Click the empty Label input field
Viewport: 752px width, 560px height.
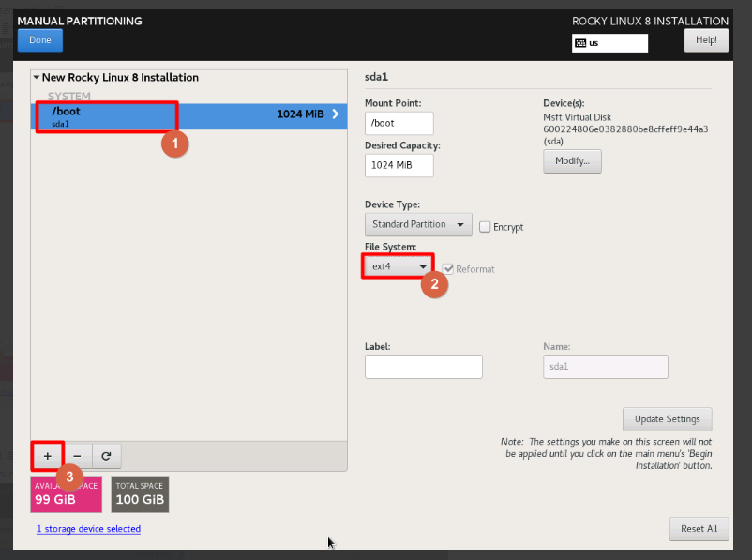[424, 367]
